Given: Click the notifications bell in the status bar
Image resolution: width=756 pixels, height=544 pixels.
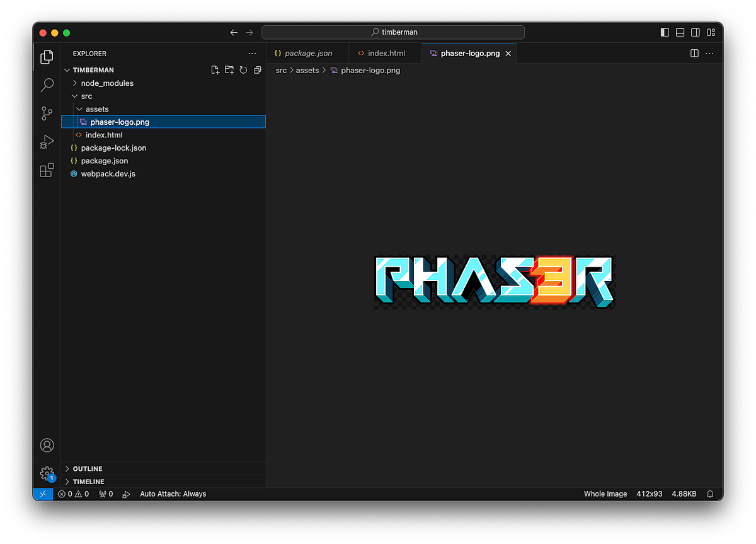Looking at the screenshot, I should 710,494.
